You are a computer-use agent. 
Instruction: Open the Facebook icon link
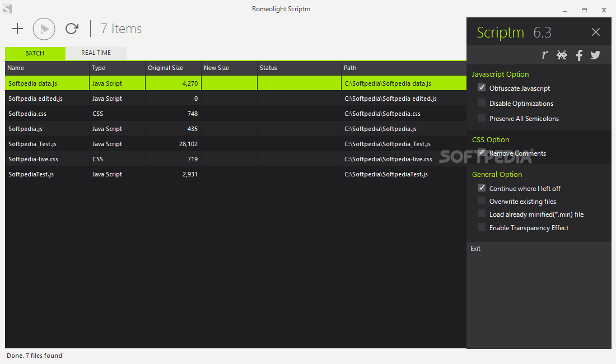coord(579,55)
